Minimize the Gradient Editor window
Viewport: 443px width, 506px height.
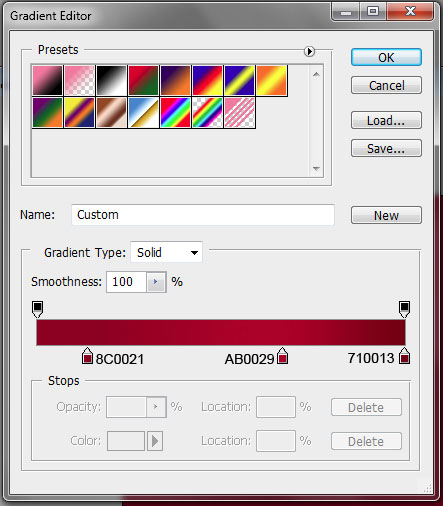pyautogui.click(x=346, y=12)
